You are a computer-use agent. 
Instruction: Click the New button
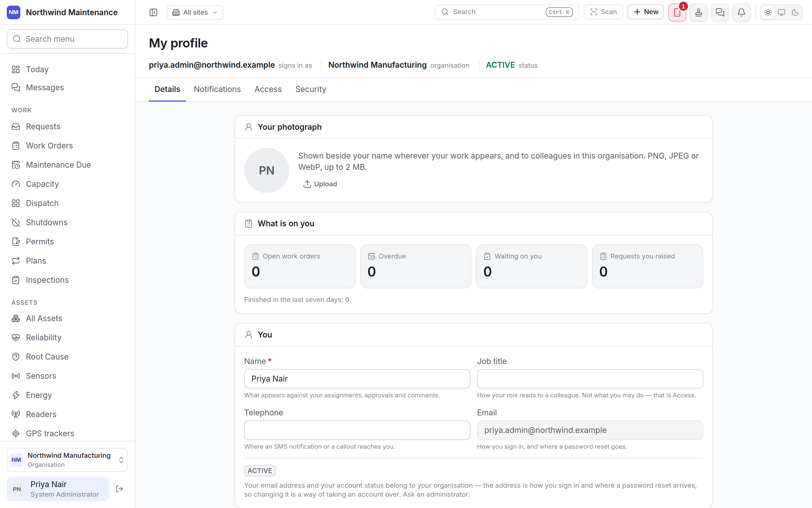646,12
